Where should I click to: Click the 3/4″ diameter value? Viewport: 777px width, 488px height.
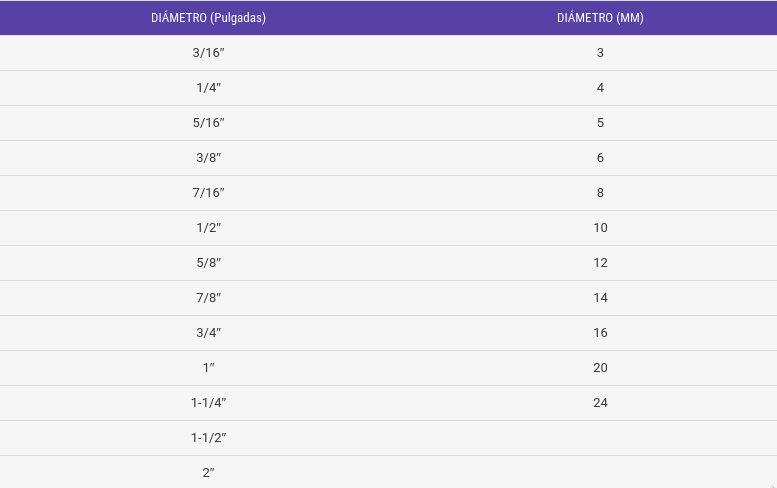tap(208, 333)
